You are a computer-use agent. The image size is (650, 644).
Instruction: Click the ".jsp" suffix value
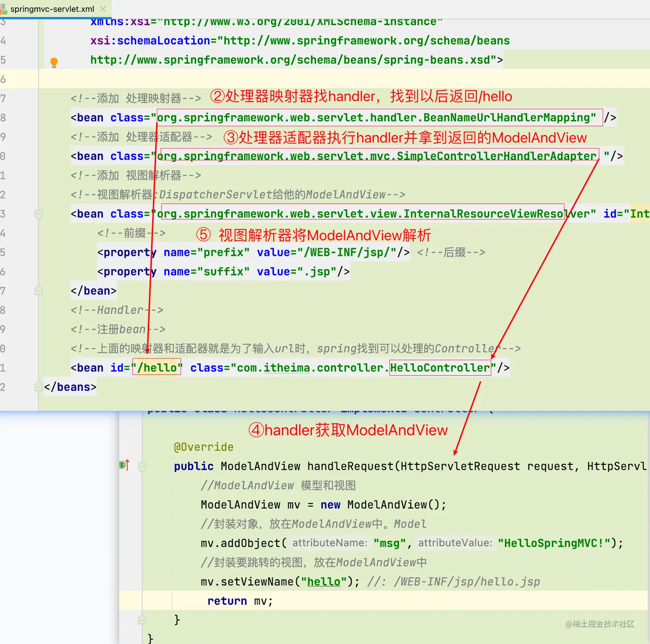point(317,272)
